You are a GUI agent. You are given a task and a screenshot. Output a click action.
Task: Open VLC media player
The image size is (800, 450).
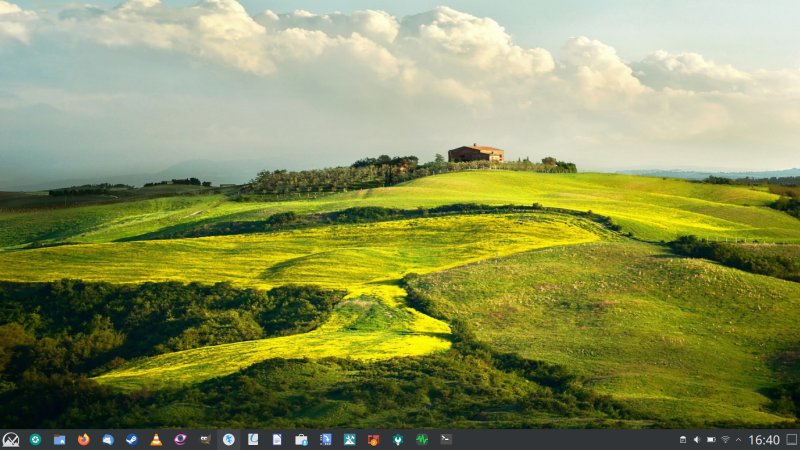pos(156,439)
